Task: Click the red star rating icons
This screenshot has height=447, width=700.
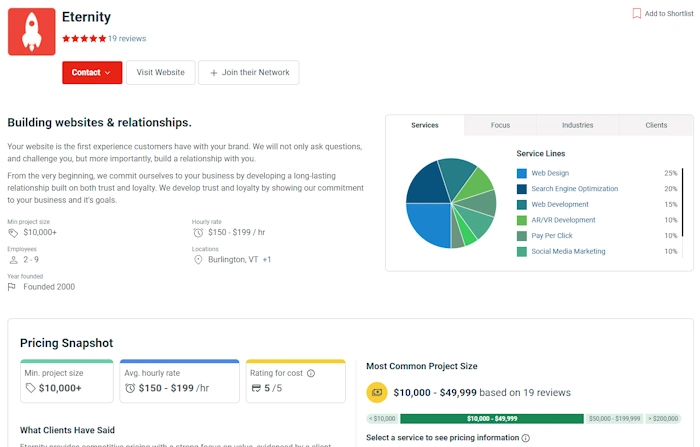Action: tap(84, 38)
